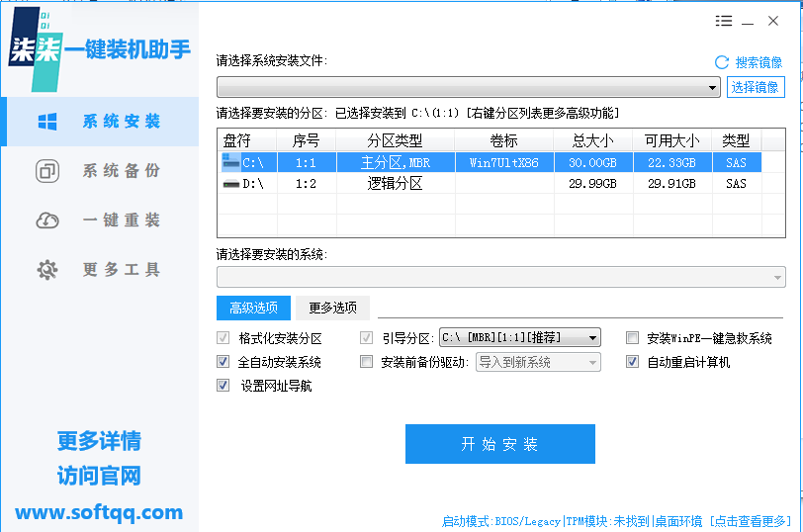Open the 引导分区 boot partition dropdown
803x532 pixels.
[592, 338]
